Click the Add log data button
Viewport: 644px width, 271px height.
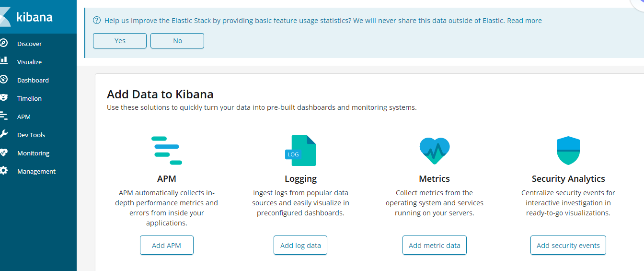300,245
